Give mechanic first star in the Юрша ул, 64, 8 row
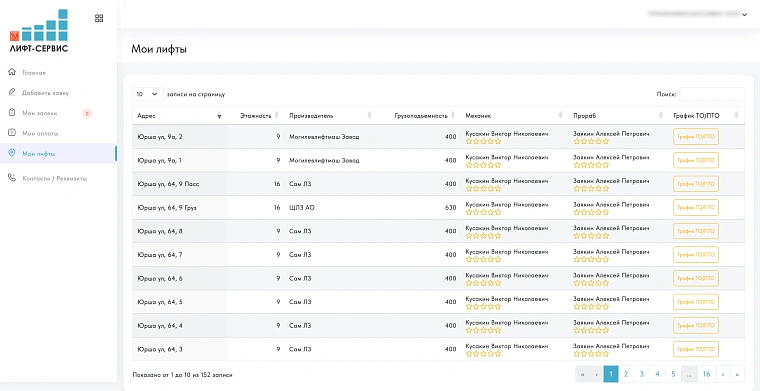 pyautogui.click(x=469, y=236)
